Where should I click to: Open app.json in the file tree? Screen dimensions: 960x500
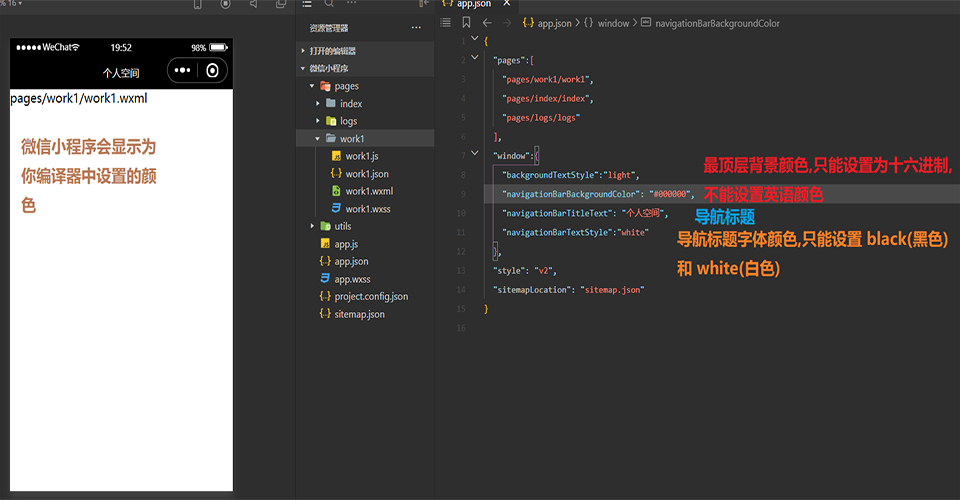pyautogui.click(x=345, y=261)
